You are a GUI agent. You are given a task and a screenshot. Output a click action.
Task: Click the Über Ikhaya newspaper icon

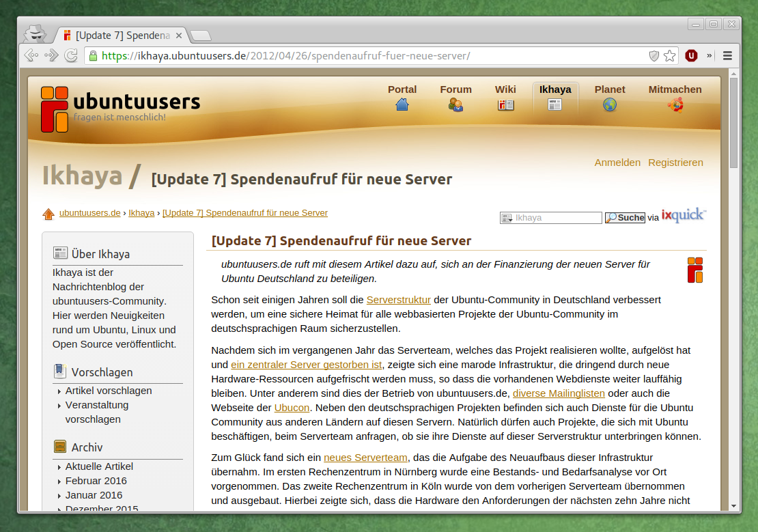pos(60,253)
